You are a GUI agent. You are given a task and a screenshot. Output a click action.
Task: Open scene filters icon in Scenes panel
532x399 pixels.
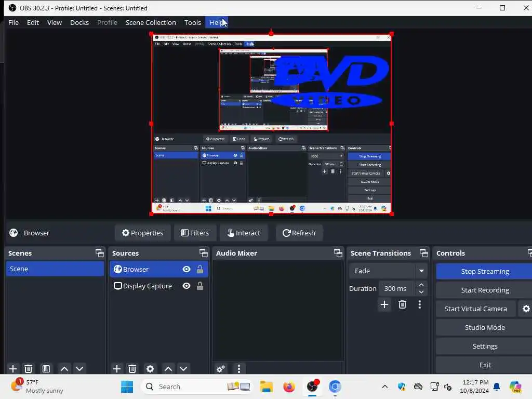point(46,368)
